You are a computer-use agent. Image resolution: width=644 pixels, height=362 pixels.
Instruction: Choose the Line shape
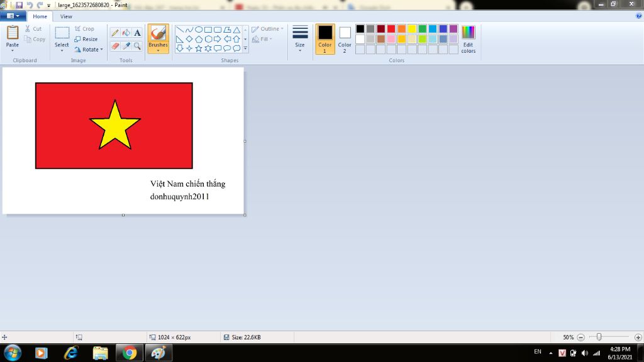[x=179, y=30]
